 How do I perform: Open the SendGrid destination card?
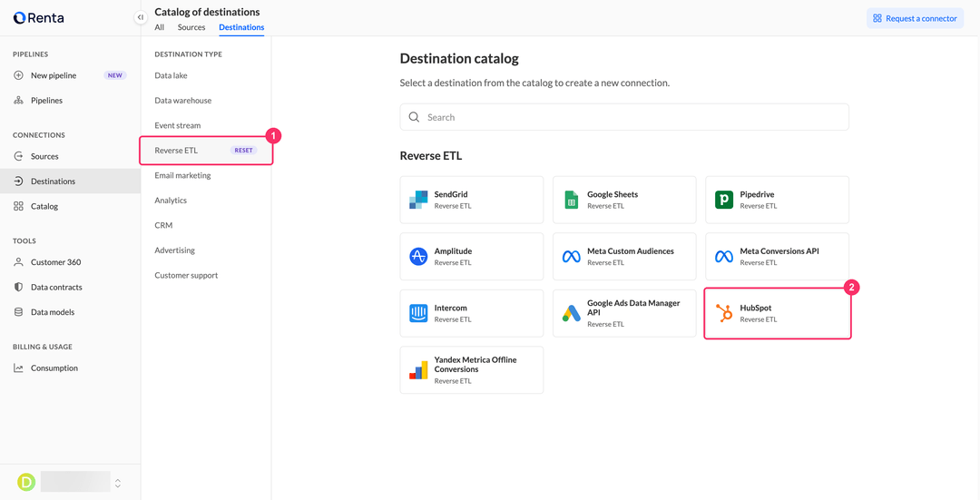(x=471, y=200)
